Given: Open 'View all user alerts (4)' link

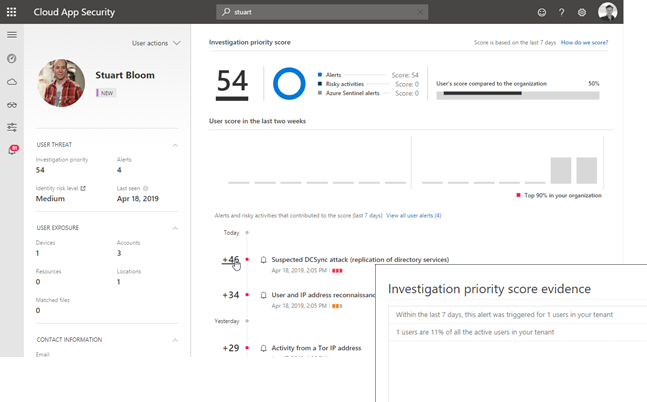Looking at the screenshot, I should (x=413, y=216).
